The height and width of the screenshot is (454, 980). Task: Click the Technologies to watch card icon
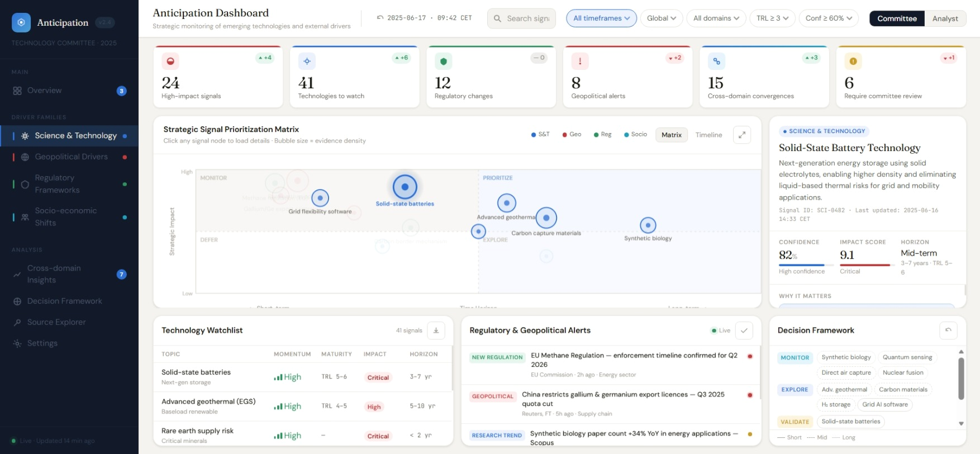[307, 61]
